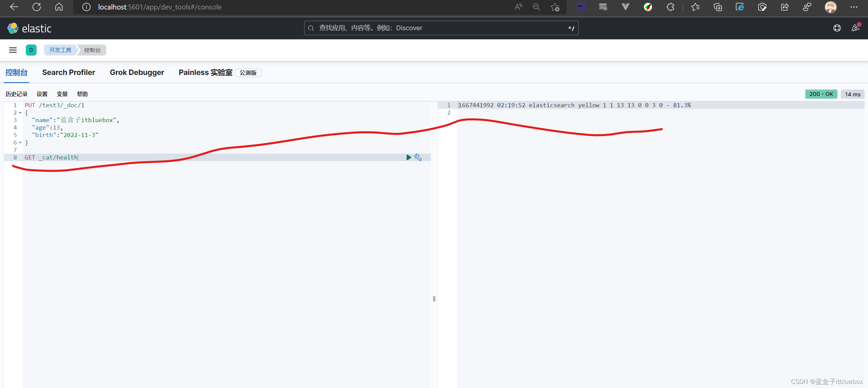Open the hamburger navigation menu

[x=13, y=50]
